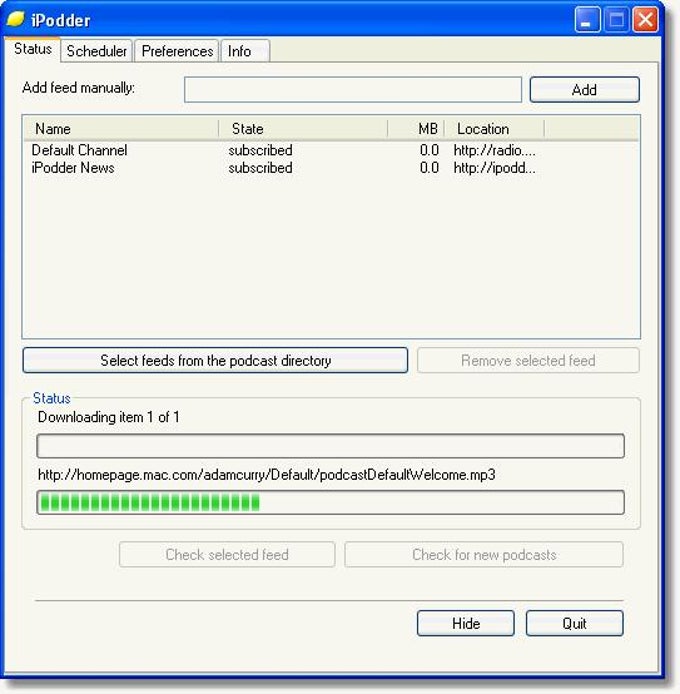Sort feeds by the State column header
This screenshot has width=680, height=694.
click(303, 129)
